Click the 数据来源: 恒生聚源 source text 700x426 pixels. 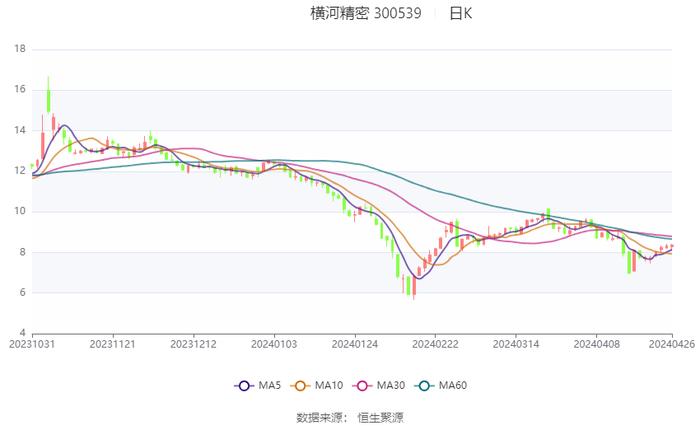(350, 418)
